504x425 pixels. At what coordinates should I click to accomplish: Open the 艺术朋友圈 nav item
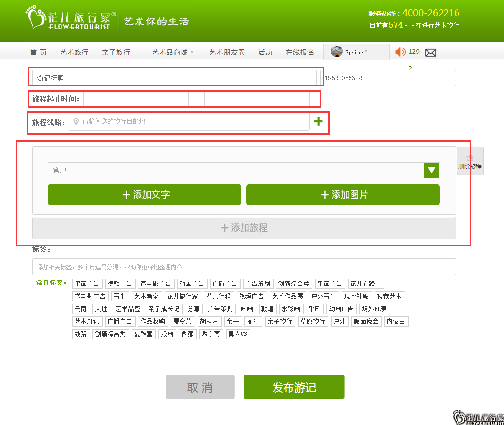pos(227,52)
